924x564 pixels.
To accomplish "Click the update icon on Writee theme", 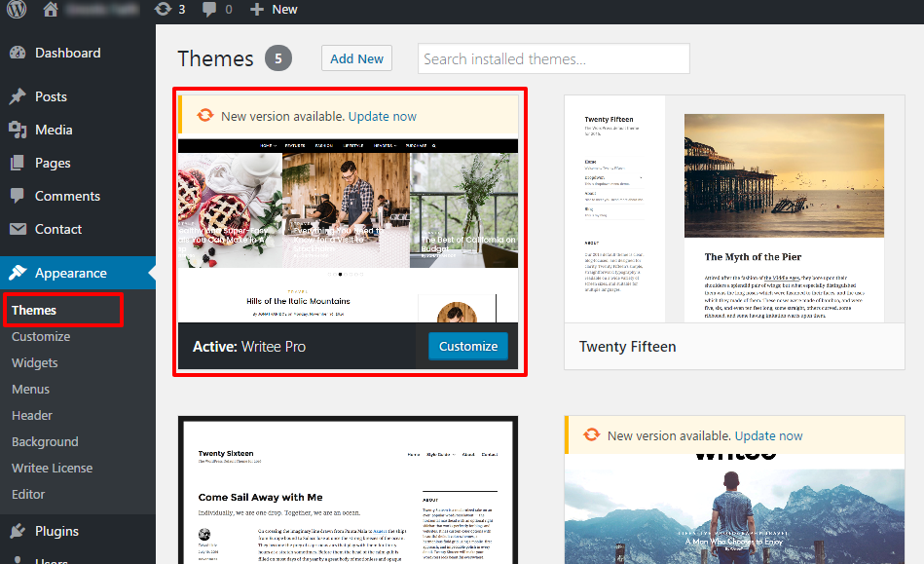I will point(592,435).
